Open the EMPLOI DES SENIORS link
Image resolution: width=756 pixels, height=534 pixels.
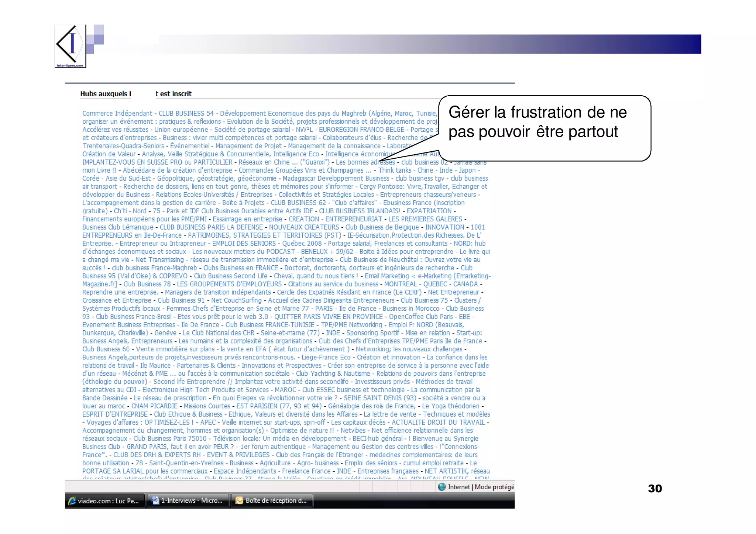pyautogui.click(x=244, y=243)
